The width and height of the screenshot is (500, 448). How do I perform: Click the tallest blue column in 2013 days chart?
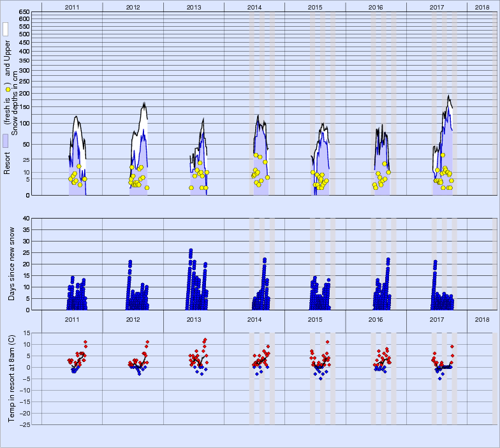tap(191, 250)
